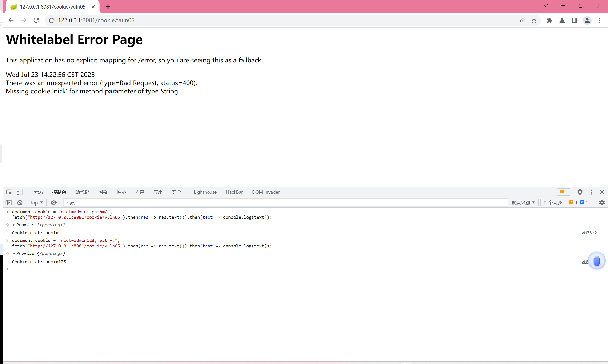The width and height of the screenshot is (608, 364).
Task: Click the inspect element picker icon
Action: click(x=9, y=192)
